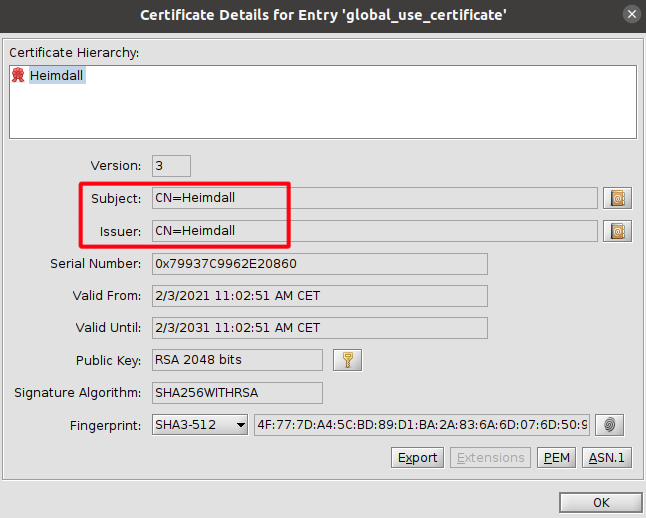The image size is (646, 518).
Task: Click the Subject field CN=Heimdall
Action: tap(374, 198)
